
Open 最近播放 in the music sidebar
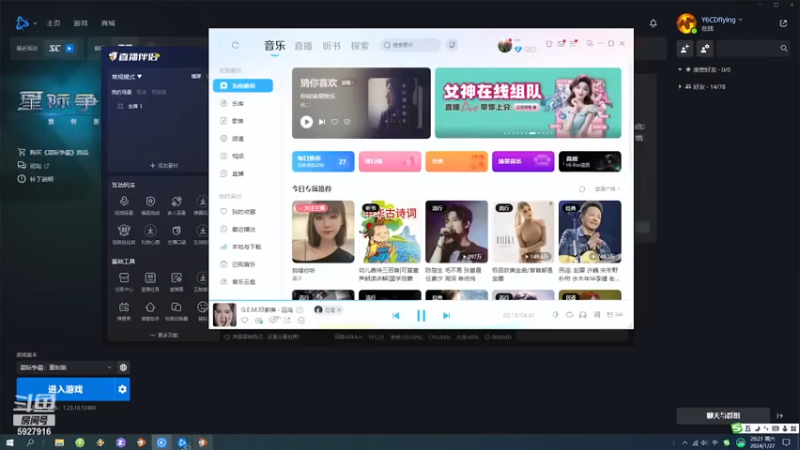[x=243, y=229]
